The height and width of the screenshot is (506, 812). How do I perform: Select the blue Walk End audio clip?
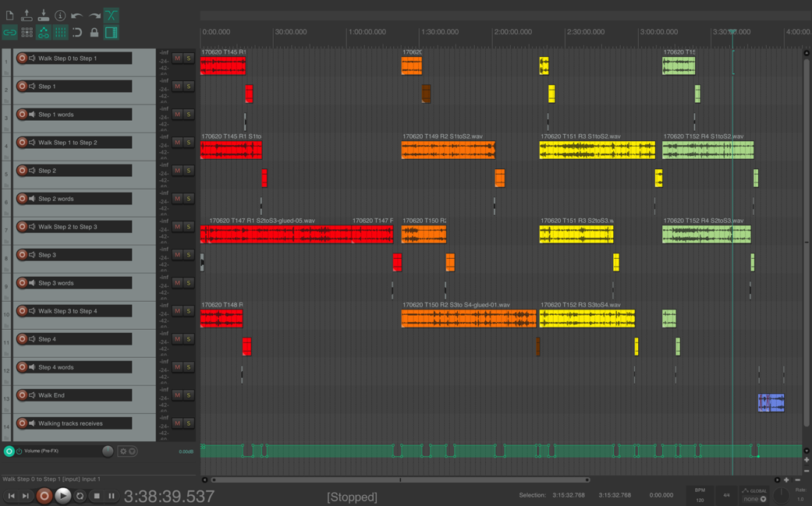771,402
